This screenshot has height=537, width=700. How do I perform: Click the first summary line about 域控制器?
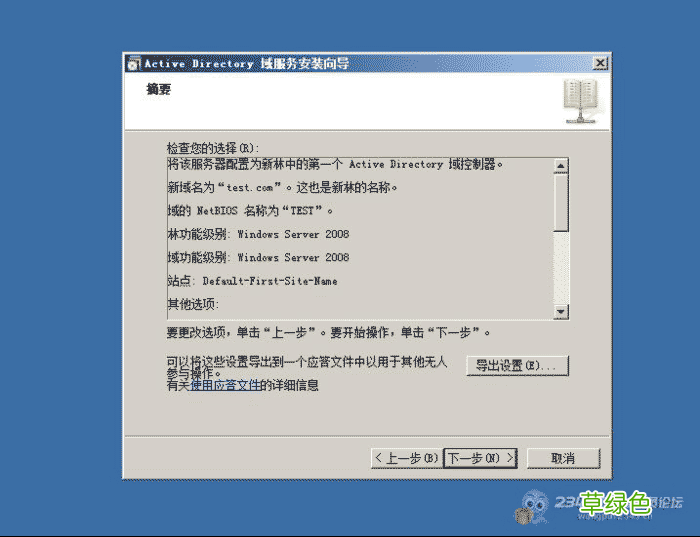coord(335,164)
